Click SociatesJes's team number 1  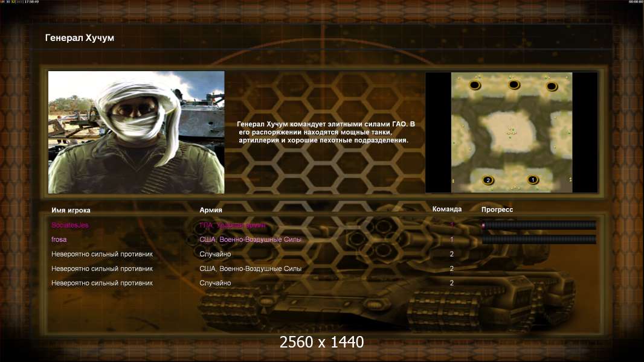click(x=452, y=224)
